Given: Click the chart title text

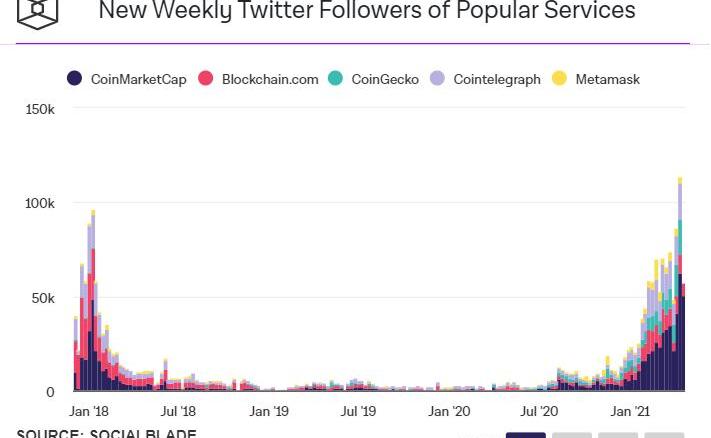Looking at the screenshot, I should tap(366, 12).
